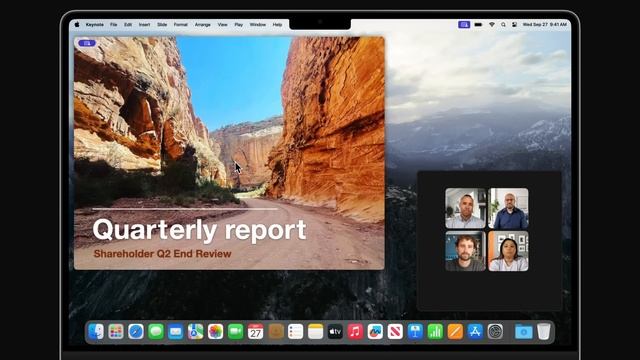The width and height of the screenshot is (640, 360).
Task: Open the Calendar icon showing 27
Action: 256,332
